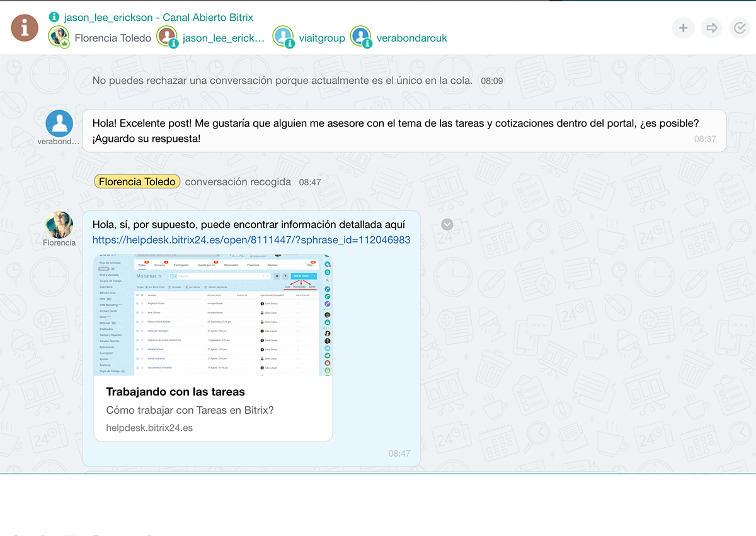The image size is (756, 536).
Task: Click verabondarouk avatar in header
Action: pos(361,37)
